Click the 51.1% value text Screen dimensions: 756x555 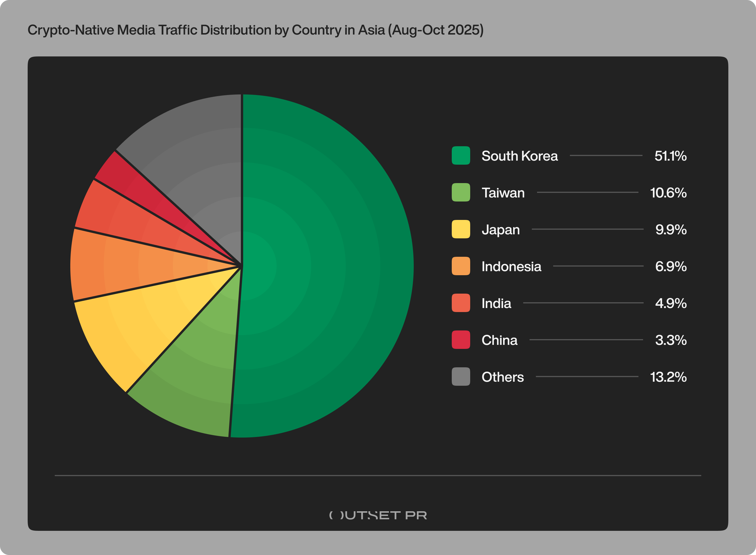pos(670,156)
